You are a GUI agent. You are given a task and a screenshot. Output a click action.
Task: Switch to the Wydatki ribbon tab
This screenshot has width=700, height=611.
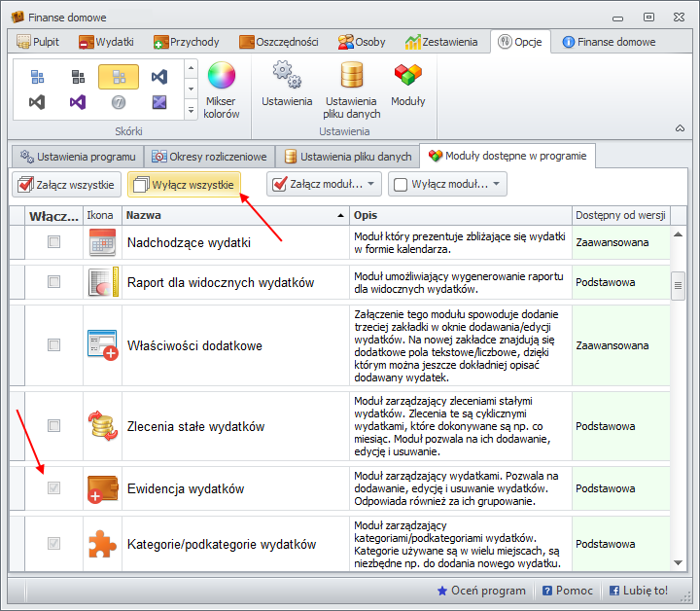tap(107, 42)
